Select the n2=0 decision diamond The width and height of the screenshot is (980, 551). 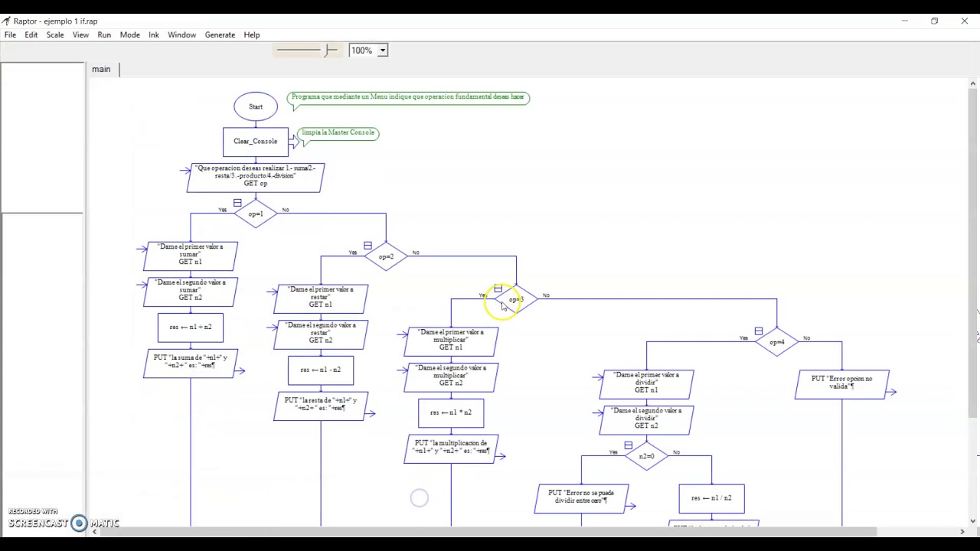[646, 456]
